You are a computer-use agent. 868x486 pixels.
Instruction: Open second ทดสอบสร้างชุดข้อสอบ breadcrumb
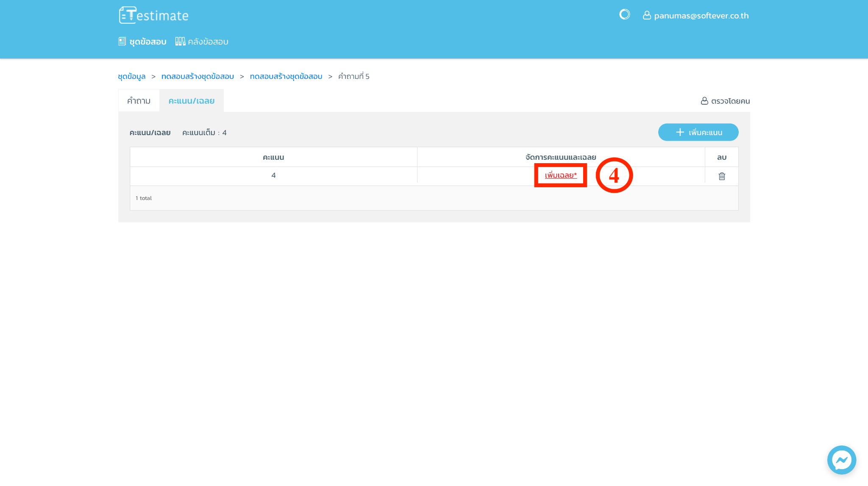(x=286, y=76)
